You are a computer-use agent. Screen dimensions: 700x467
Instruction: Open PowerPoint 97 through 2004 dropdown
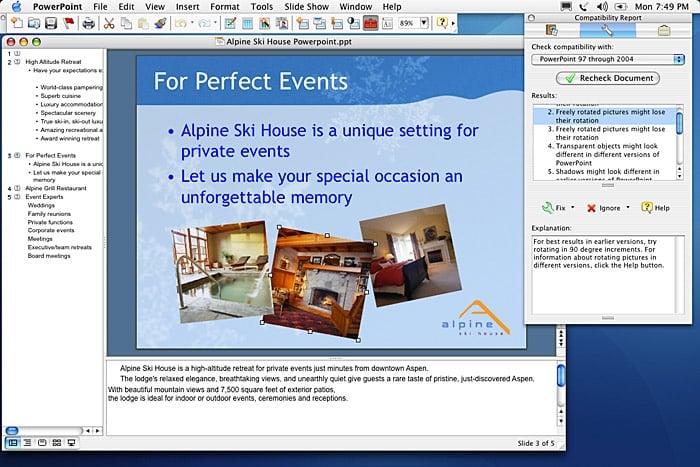[607, 59]
